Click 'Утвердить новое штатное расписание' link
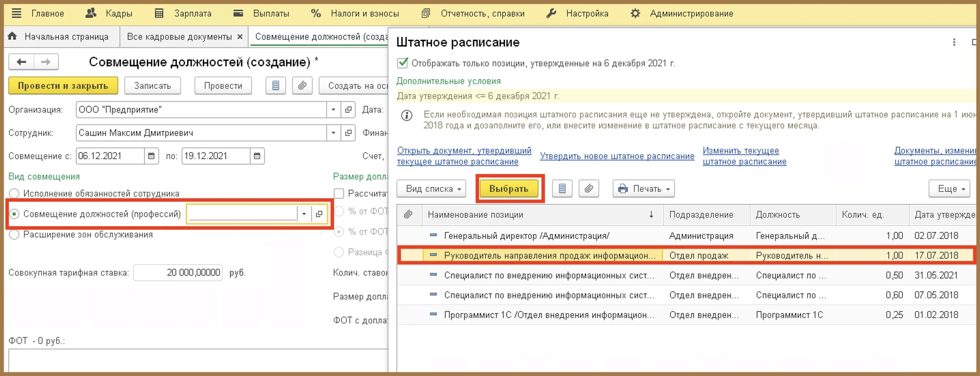The width and height of the screenshot is (980, 376). click(x=617, y=156)
